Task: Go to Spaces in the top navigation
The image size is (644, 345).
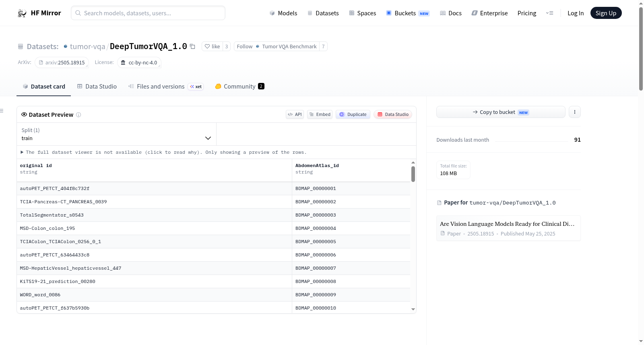Action: tap(362, 13)
